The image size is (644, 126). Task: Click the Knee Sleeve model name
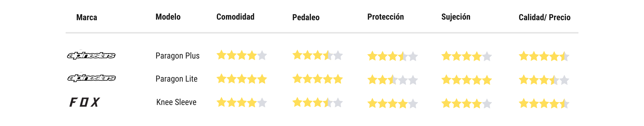pyautogui.click(x=176, y=102)
